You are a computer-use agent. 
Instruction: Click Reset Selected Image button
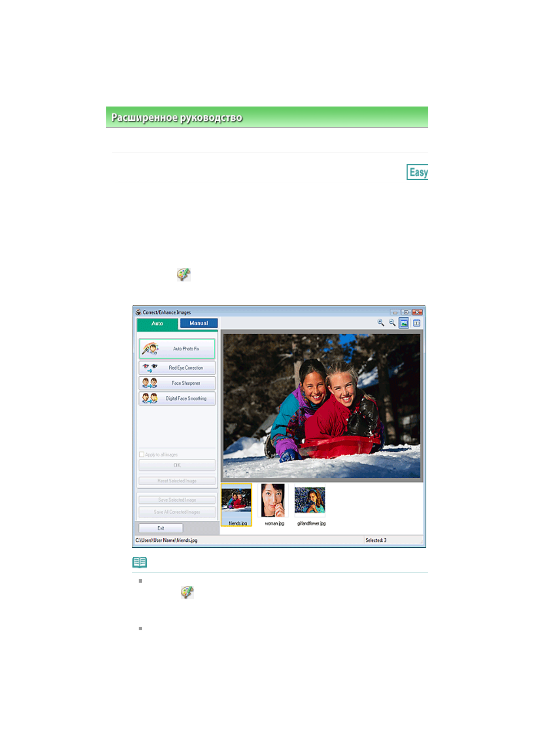[177, 481]
